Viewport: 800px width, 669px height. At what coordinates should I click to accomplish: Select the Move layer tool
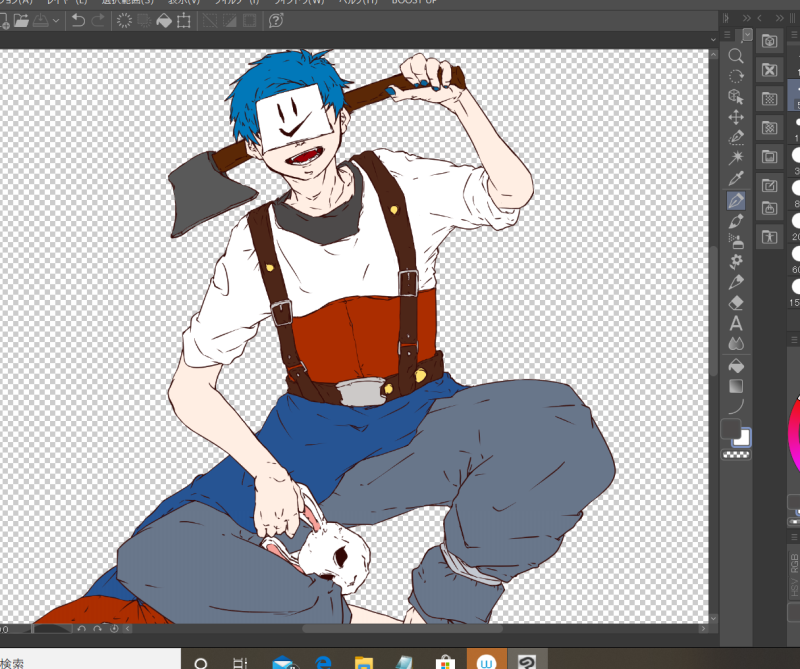coord(736,117)
